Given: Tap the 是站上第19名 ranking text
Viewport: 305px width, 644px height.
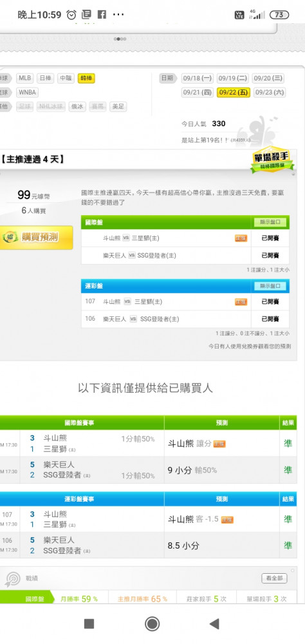Looking at the screenshot, I should pos(216,140).
